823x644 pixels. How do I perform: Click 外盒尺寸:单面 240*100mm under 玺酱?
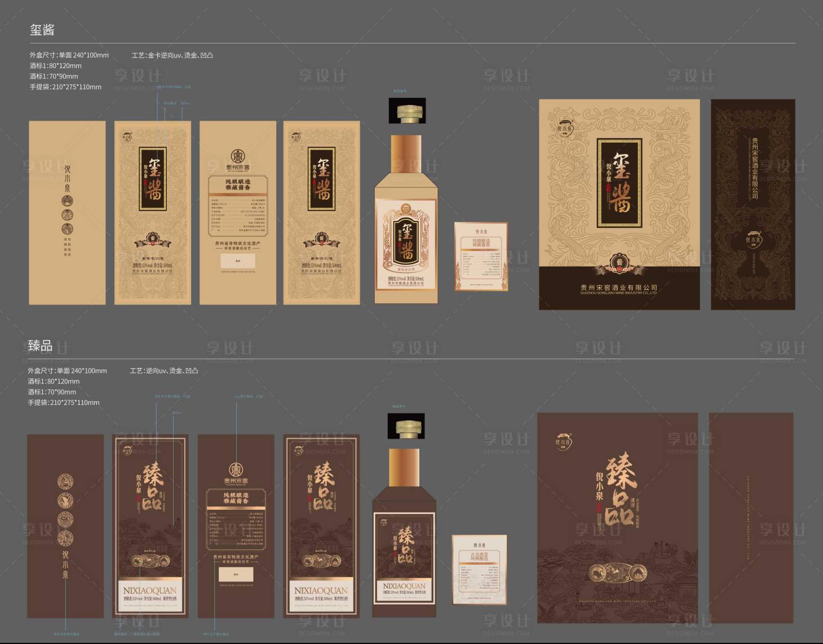coord(69,55)
